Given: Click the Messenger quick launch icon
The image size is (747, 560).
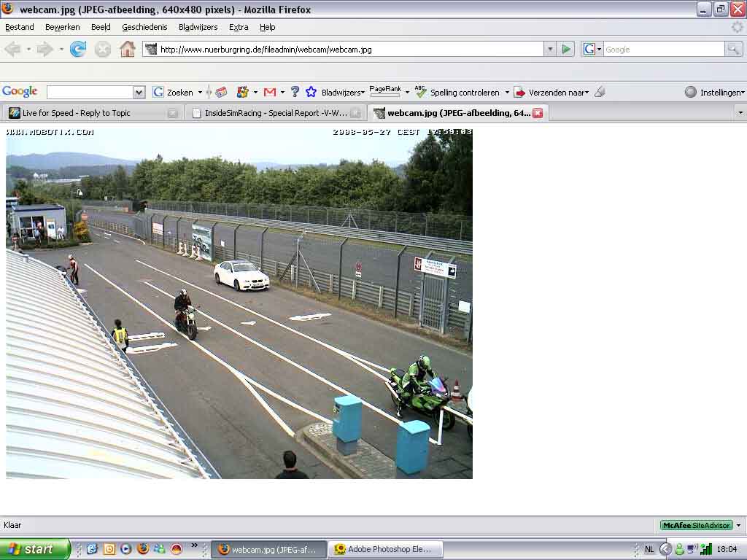Looking at the screenshot, I should point(159,548).
